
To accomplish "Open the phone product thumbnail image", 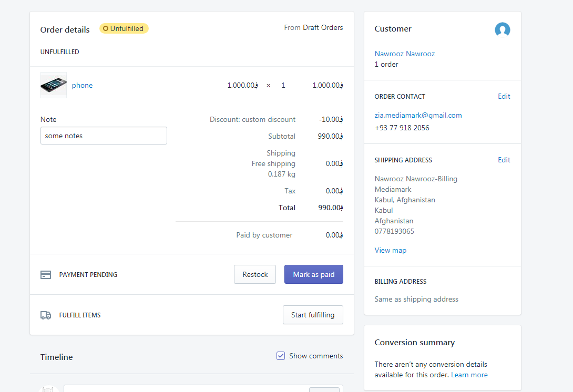I will pos(53,85).
